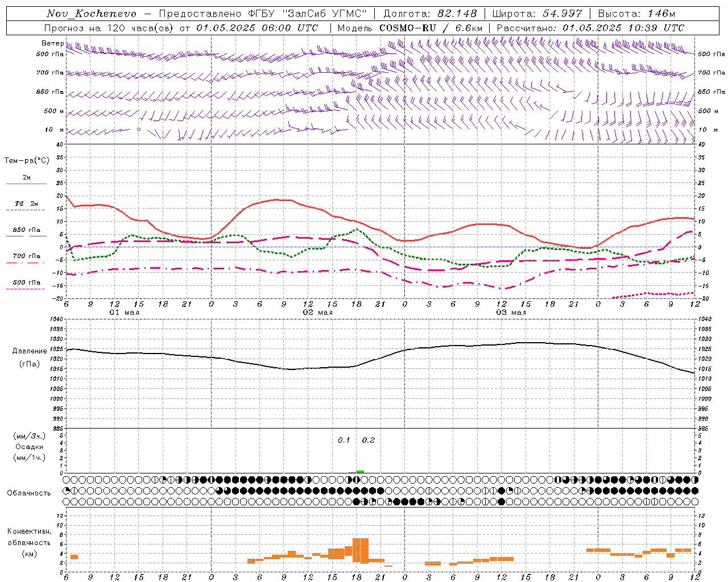The image size is (728, 582).
Task: Click the elevation label Высота: 146м
Action: point(636,14)
